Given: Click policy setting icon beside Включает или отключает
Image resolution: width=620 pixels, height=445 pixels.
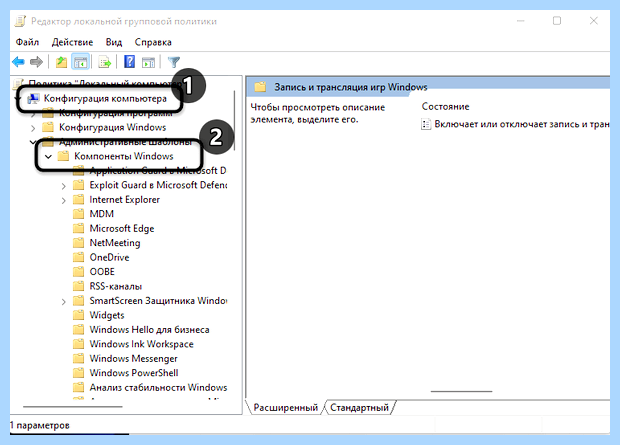Looking at the screenshot, I should coord(426,124).
